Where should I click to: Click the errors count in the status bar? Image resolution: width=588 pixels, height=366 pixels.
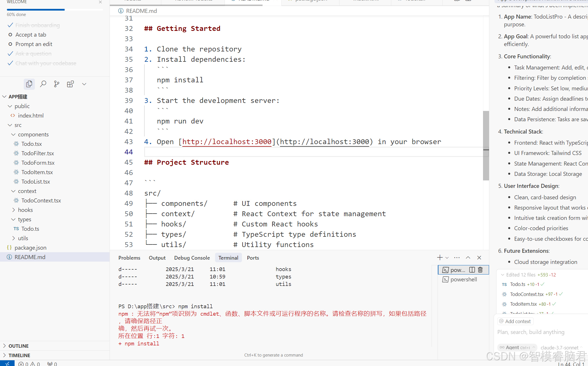23,364
